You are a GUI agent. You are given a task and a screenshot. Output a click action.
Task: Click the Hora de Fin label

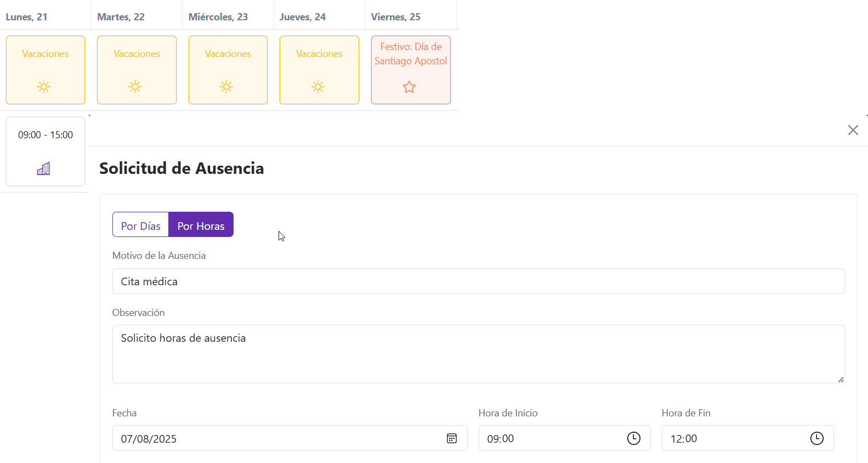[686, 413]
